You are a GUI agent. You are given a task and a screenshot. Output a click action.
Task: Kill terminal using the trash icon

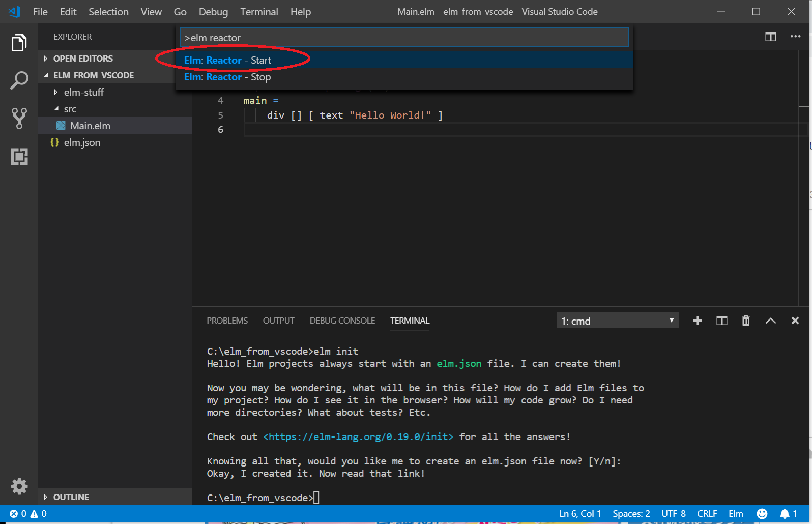pos(745,321)
